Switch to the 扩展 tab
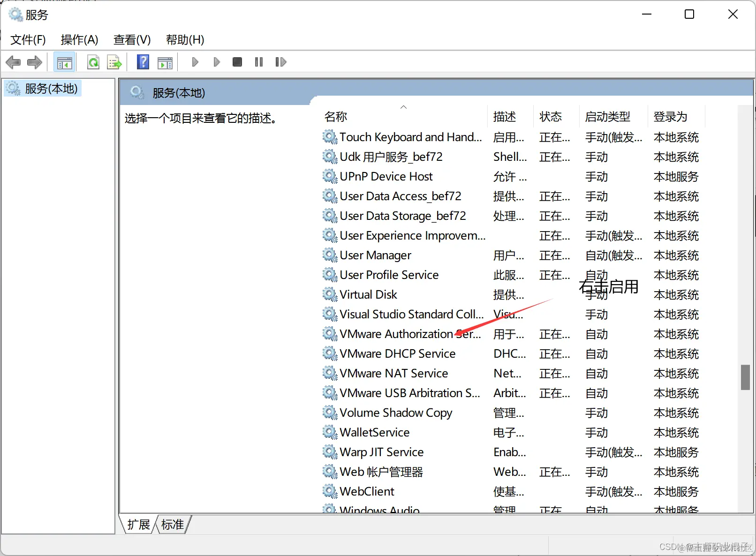Screen dimensions: 756x556 pos(139,525)
